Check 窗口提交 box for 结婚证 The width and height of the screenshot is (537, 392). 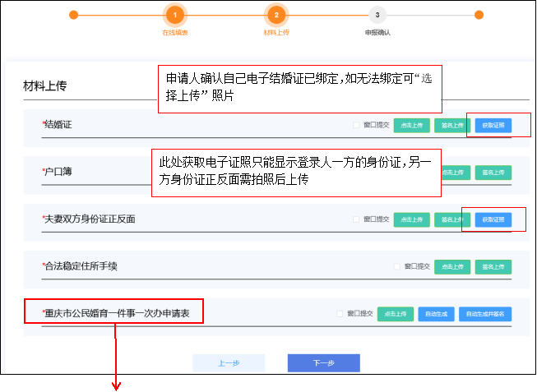(x=356, y=126)
